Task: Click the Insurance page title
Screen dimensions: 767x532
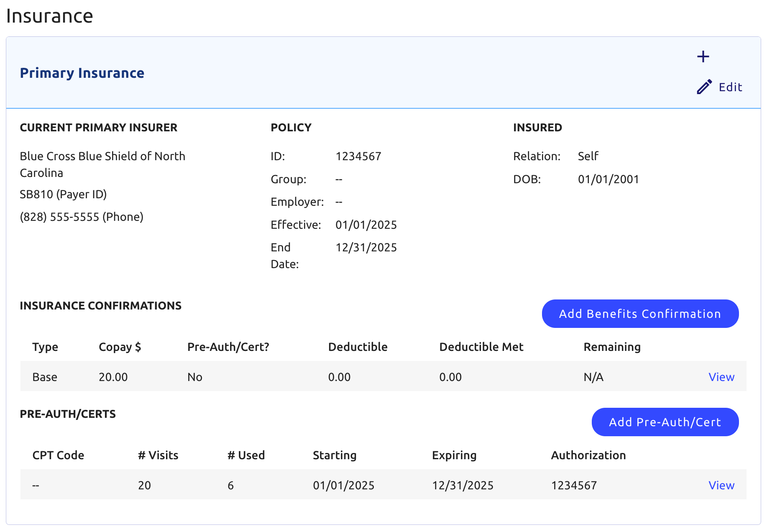Action: (x=49, y=16)
